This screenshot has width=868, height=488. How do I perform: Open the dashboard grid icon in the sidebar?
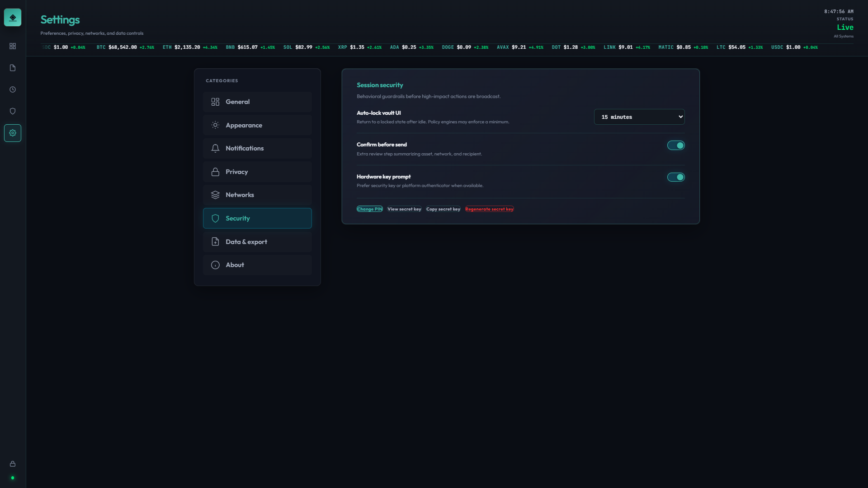13,46
